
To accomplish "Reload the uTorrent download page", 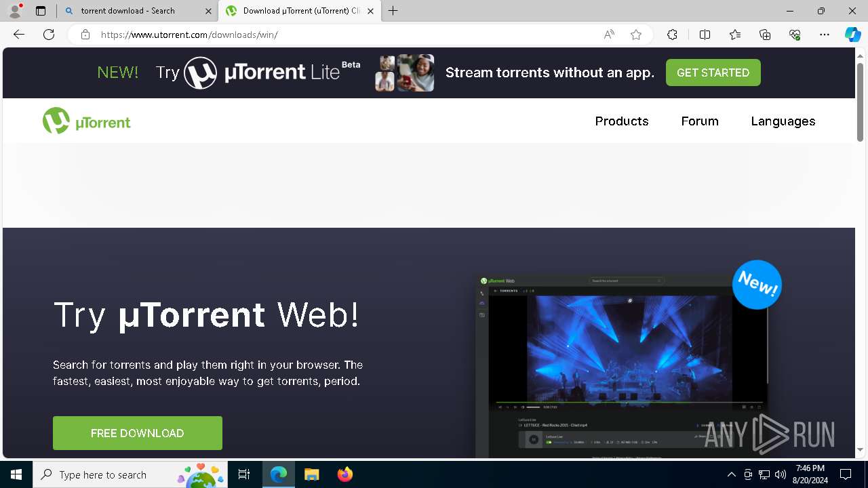I will (x=49, y=35).
